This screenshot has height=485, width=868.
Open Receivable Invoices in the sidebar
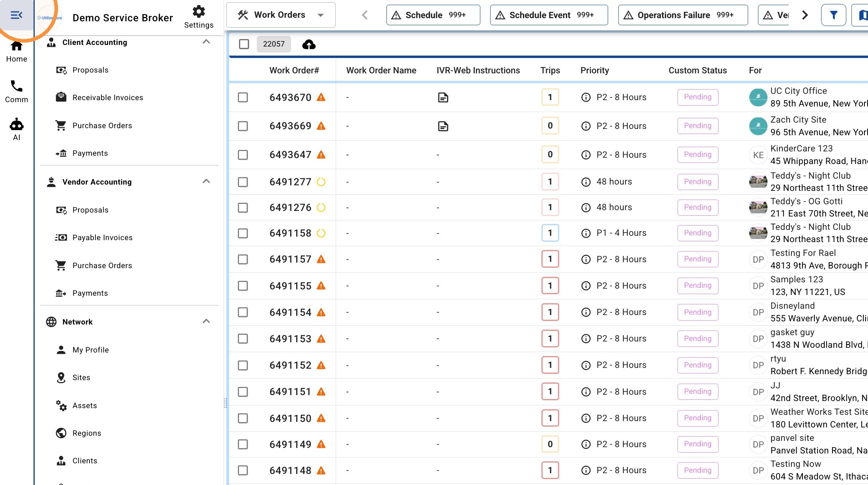108,97
